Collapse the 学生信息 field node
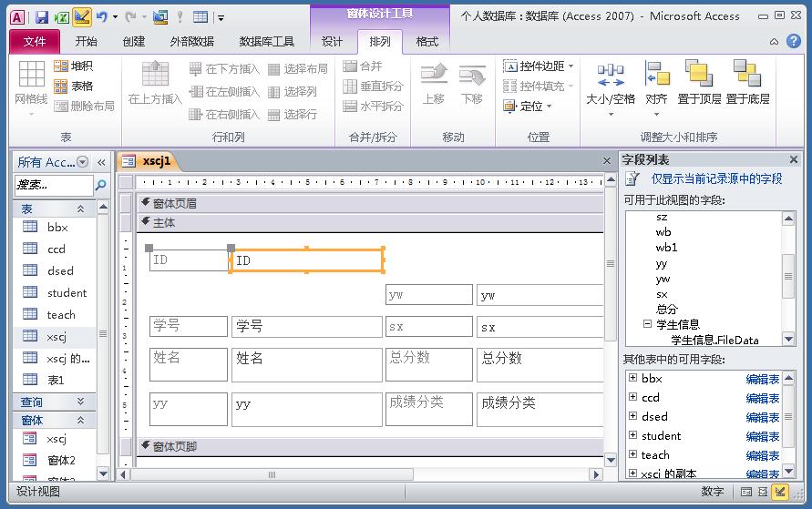 click(648, 324)
